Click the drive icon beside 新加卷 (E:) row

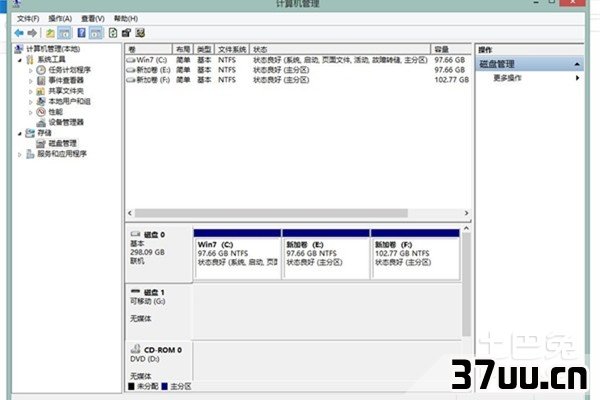131,70
